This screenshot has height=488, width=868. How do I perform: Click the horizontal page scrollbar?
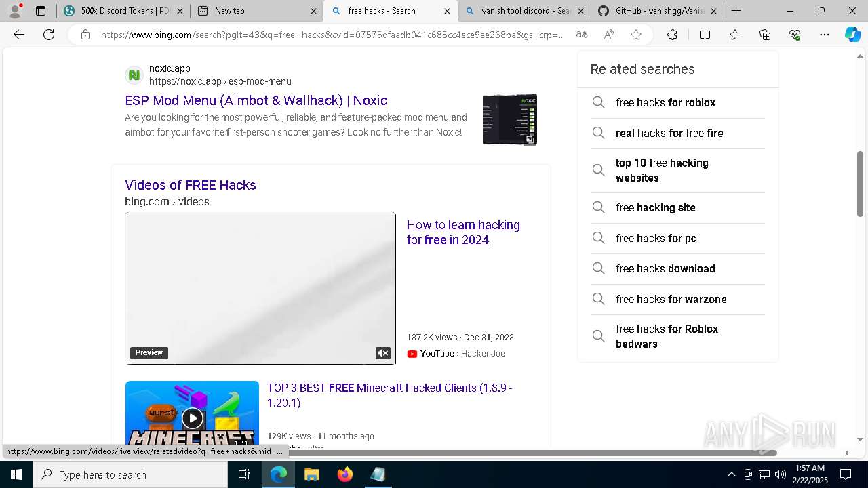point(532,453)
